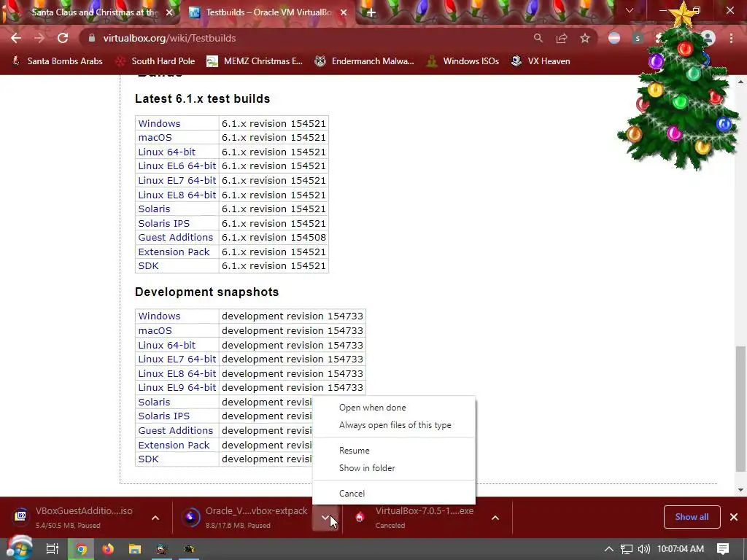Click the Oracle vbox-extpack download icon
The image size is (747, 560).
[x=190, y=517]
